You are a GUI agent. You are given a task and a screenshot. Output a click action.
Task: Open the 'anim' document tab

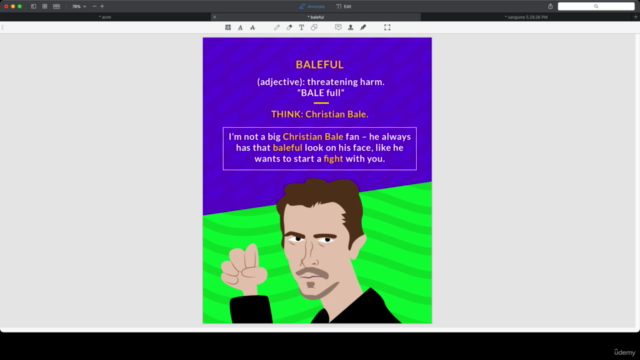coord(105,17)
